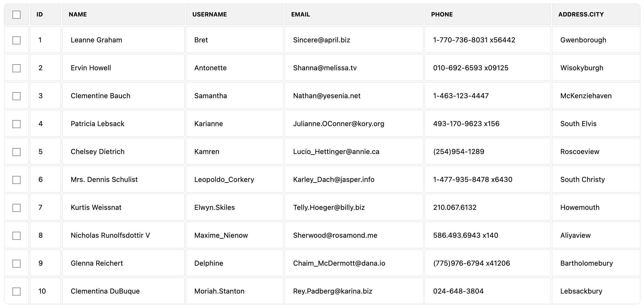644x308 pixels.
Task: Tick the checkbox for Ervin Howell row
Action: click(16, 68)
